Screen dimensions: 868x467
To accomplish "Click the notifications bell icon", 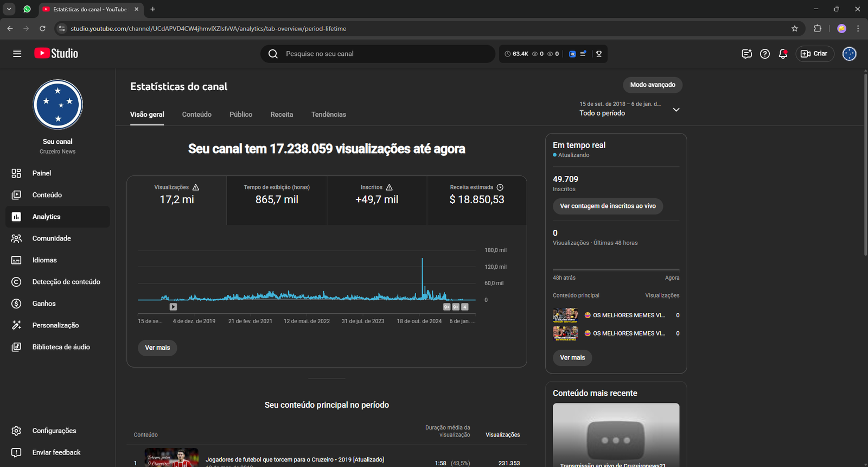I will 783,54.
